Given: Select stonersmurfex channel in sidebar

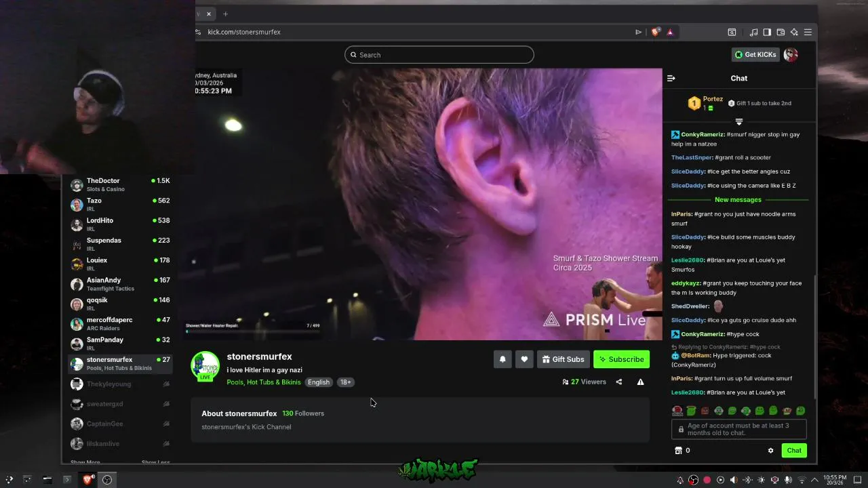Looking at the screenshot, I should point(120,363).
